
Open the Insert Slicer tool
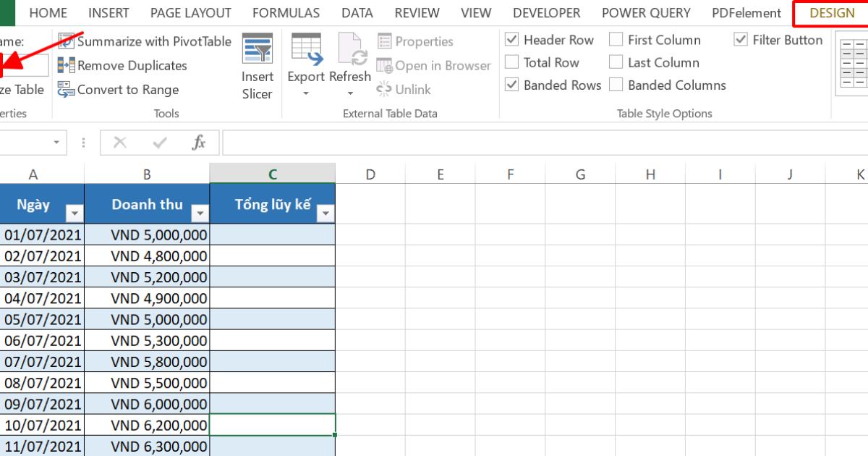click(x=257, y=65)
